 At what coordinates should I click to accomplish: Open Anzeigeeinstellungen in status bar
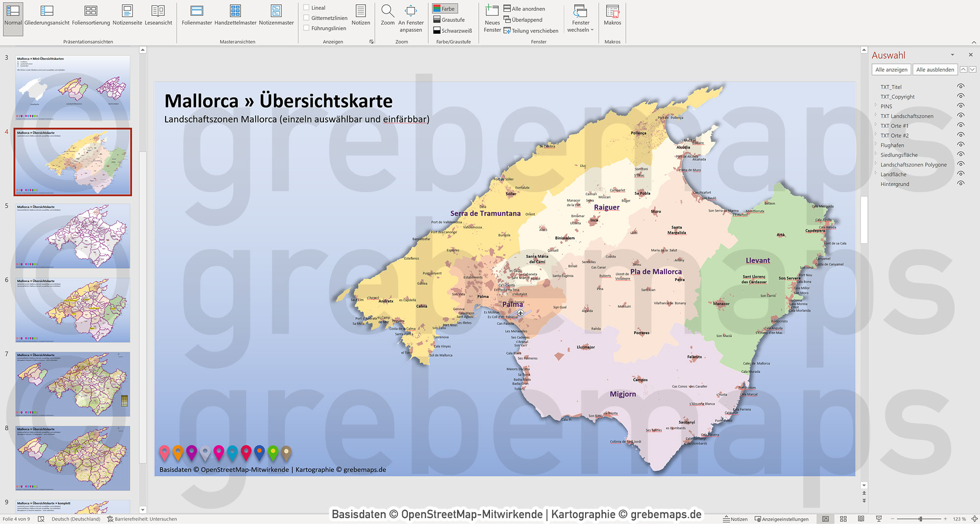tap(782, 519)
